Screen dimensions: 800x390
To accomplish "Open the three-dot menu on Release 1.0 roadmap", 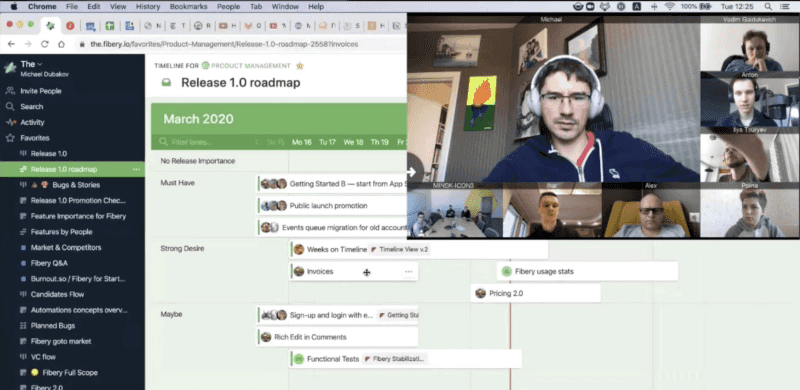I will point(136,169).
